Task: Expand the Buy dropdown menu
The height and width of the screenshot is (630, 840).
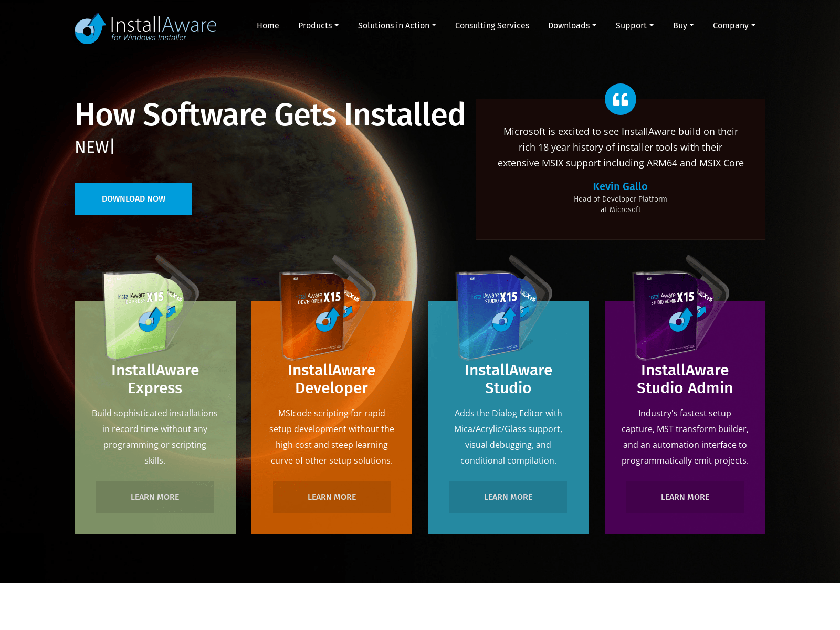Action: 684,25
